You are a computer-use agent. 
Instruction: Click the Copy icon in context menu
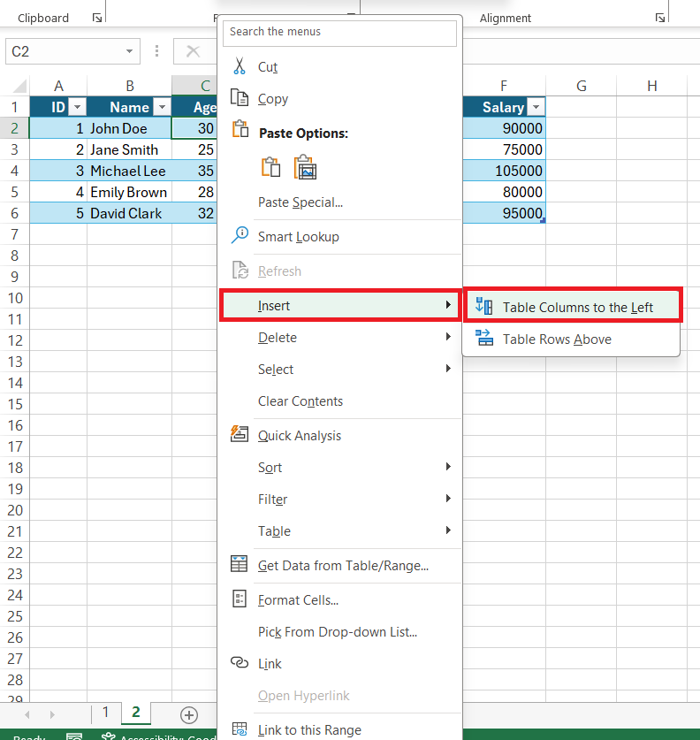[240, 99]
